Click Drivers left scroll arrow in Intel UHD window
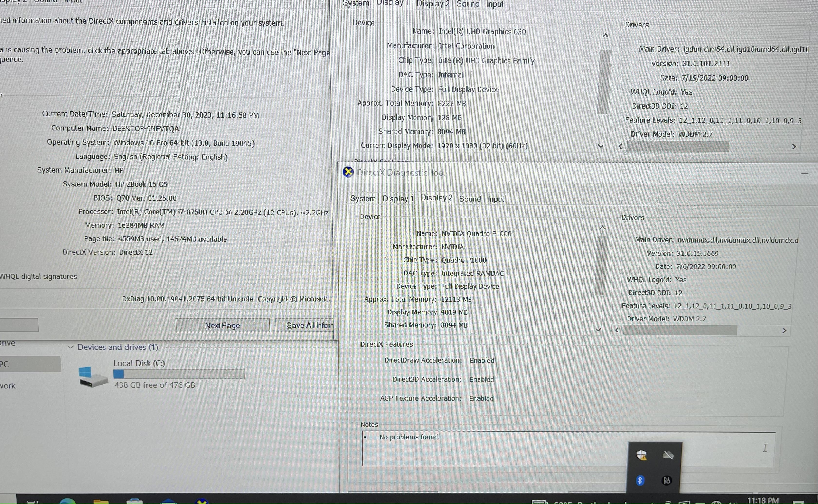This screenshot has height=504, width=818. [620, 146]
